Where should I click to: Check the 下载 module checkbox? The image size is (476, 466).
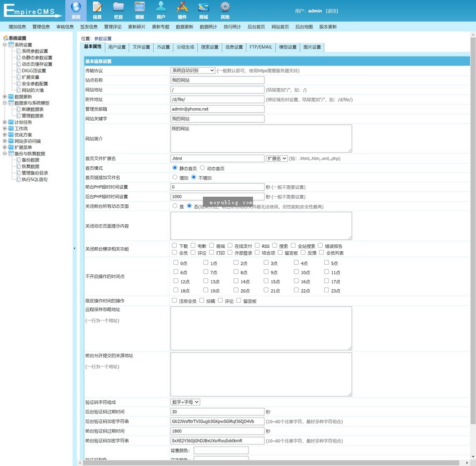(174, 245)
